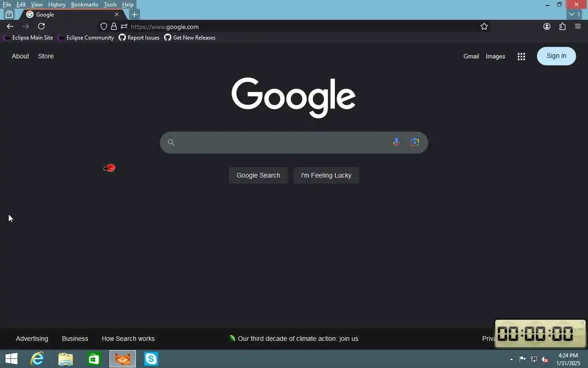Open the Windows Start button
The height and width of the screenshot is (368, 588).
[x=11, y=359]
